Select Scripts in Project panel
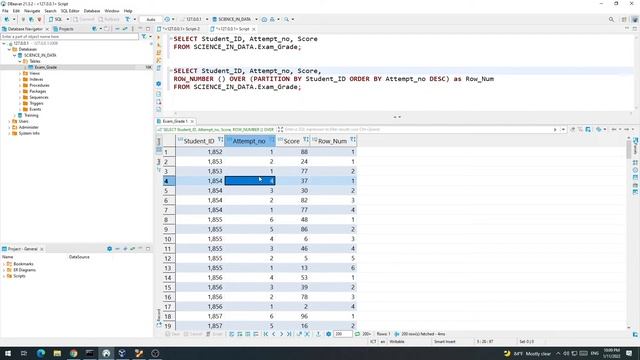This screenshot has height=360, width=640. (x=19, y=276)
